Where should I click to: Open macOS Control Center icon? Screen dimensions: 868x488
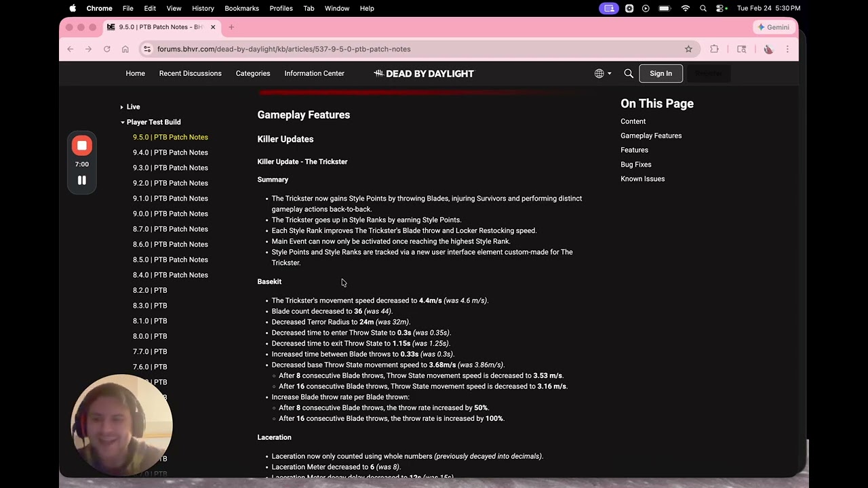pos(722,8)
